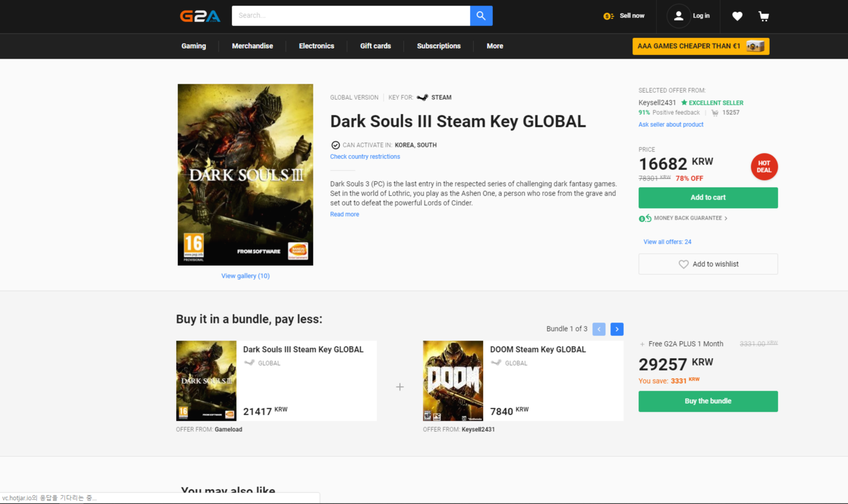Open the More menu
The width and height of the screenshot is (848, 504).
pos(495,46)
